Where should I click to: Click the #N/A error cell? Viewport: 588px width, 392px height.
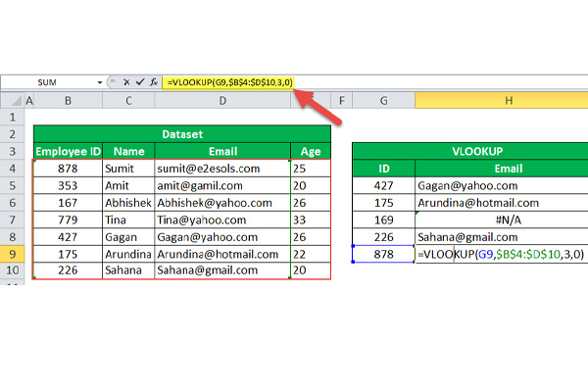click(x=501, y=220)
